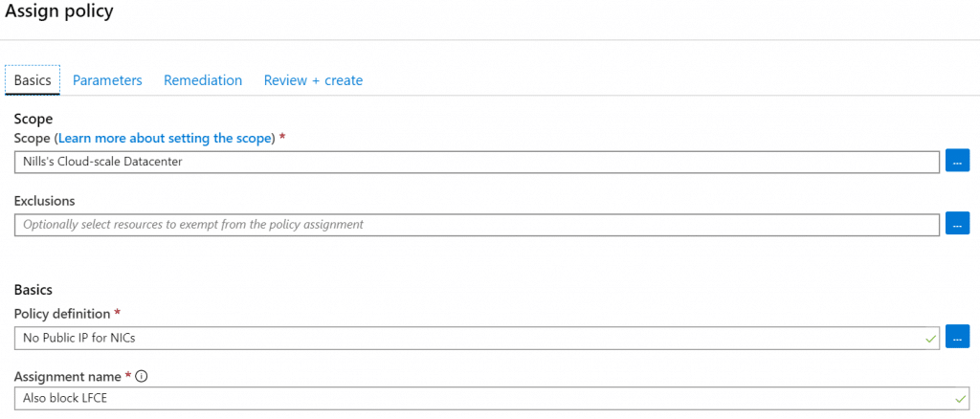Click the green checkmark in Assignment name

(959, 398)
